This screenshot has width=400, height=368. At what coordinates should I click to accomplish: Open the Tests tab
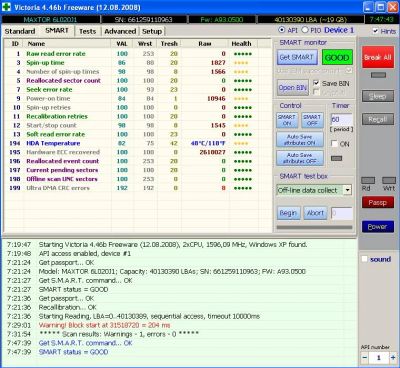[87, 31]
